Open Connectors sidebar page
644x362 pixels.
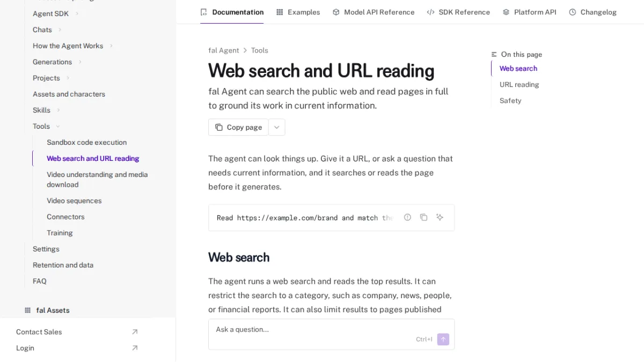pyautogui.click(x=65, y=217)
